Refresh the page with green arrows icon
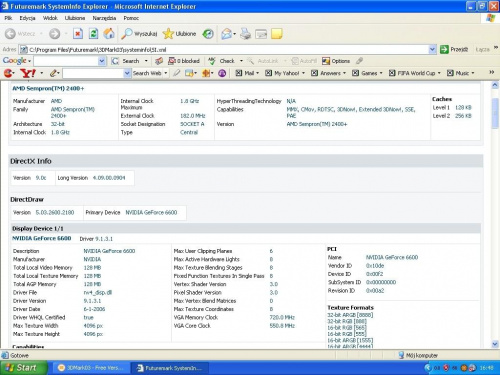This screenshot has width=500, height=375. click(x=93, y=34)
